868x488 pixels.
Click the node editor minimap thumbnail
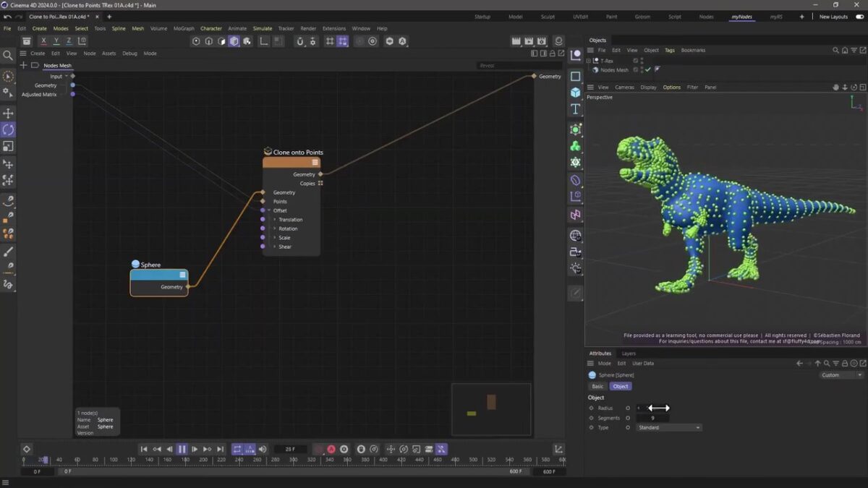tap(491, 409)
